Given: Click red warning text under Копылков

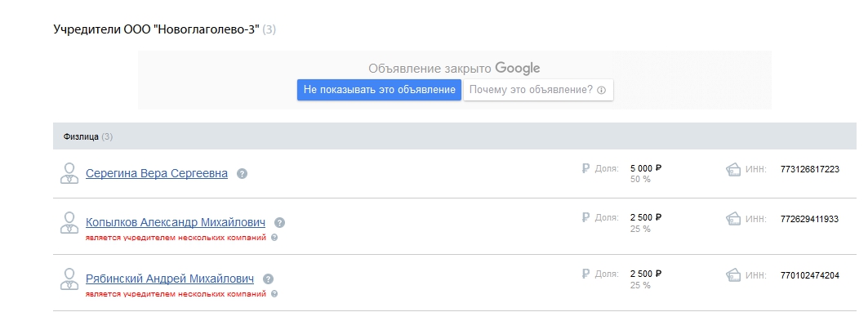Looking at the screenshot, I should pyautogui.click(x=176, y=238).
